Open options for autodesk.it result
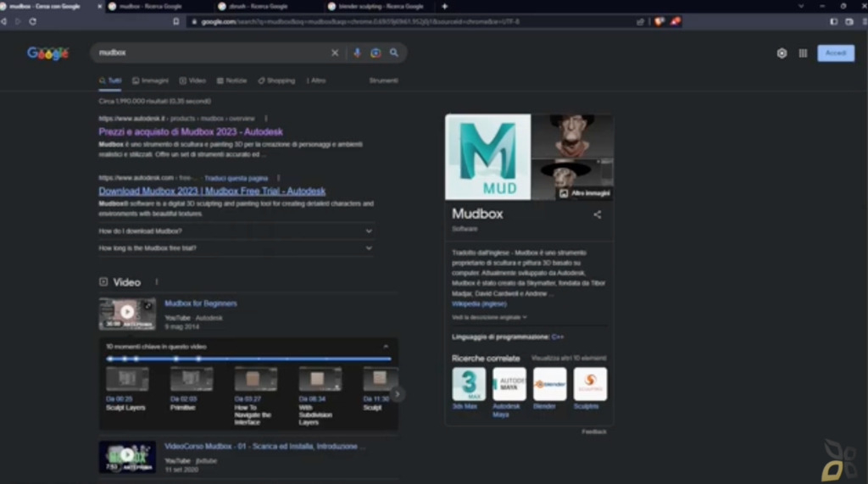868x484 pixels. [266, 119]
